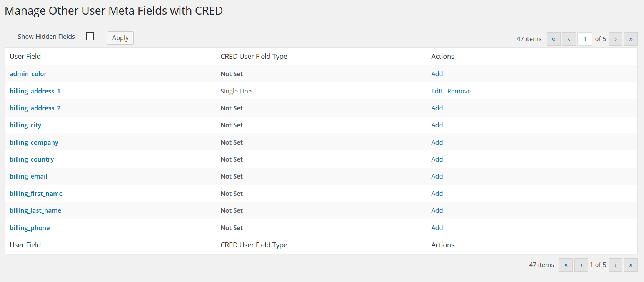Click the page title heading

pos(113,11)
